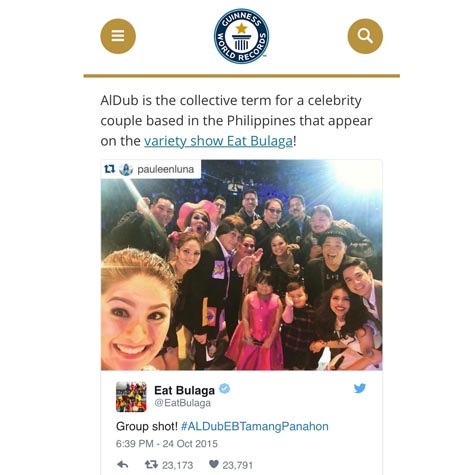Click the gold search magnifier icon

pos(365,36)
